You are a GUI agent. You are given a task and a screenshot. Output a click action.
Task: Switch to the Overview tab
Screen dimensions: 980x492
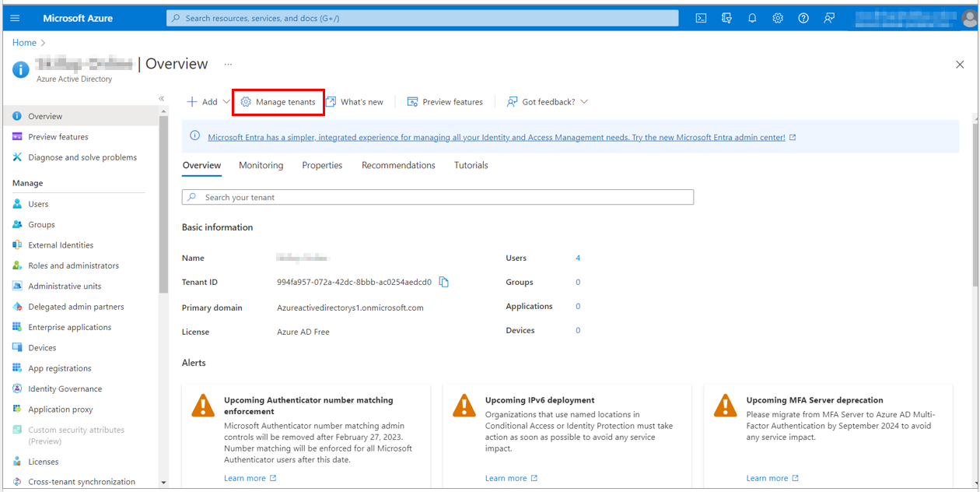click(201, 165)
